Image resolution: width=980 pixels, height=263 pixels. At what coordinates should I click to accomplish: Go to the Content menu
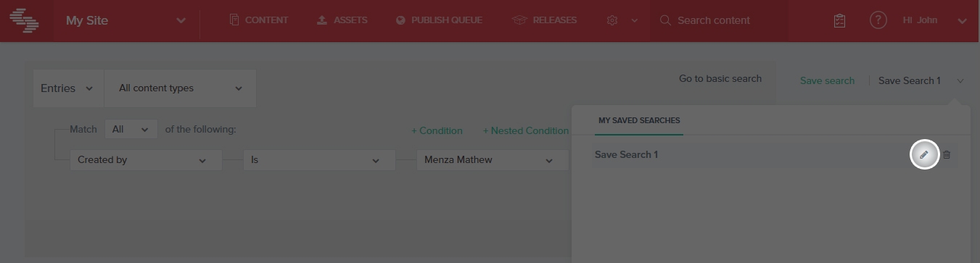(258, 20)
